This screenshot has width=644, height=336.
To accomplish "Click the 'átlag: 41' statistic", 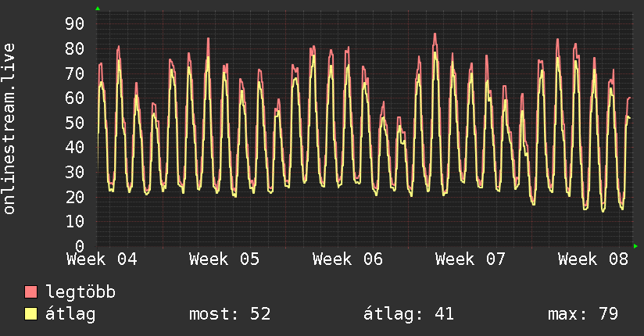I will click(409, 314).
